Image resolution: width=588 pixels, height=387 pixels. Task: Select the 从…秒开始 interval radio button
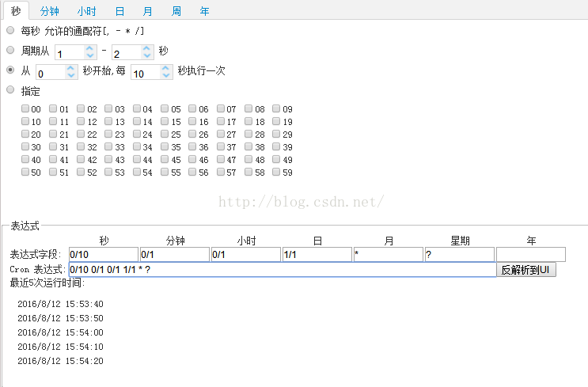(10, 70)
